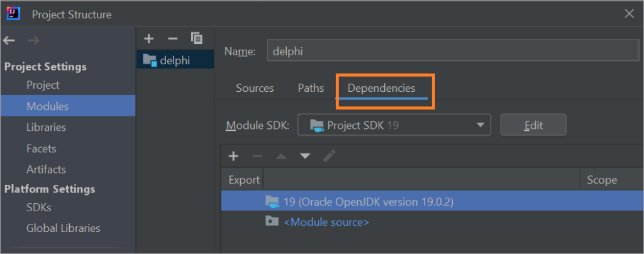Click the Scope column header
This screenshot has width=644, height=254.
pos(602,180)
